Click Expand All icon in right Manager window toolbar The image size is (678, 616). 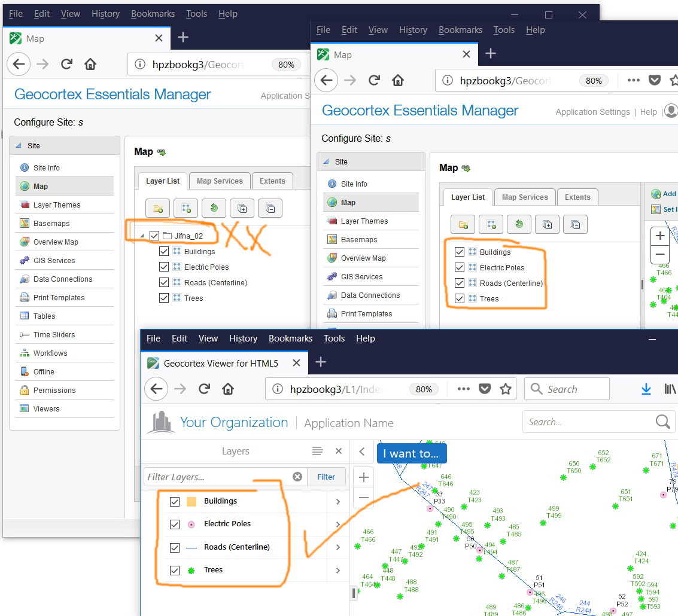pos(548,224)
